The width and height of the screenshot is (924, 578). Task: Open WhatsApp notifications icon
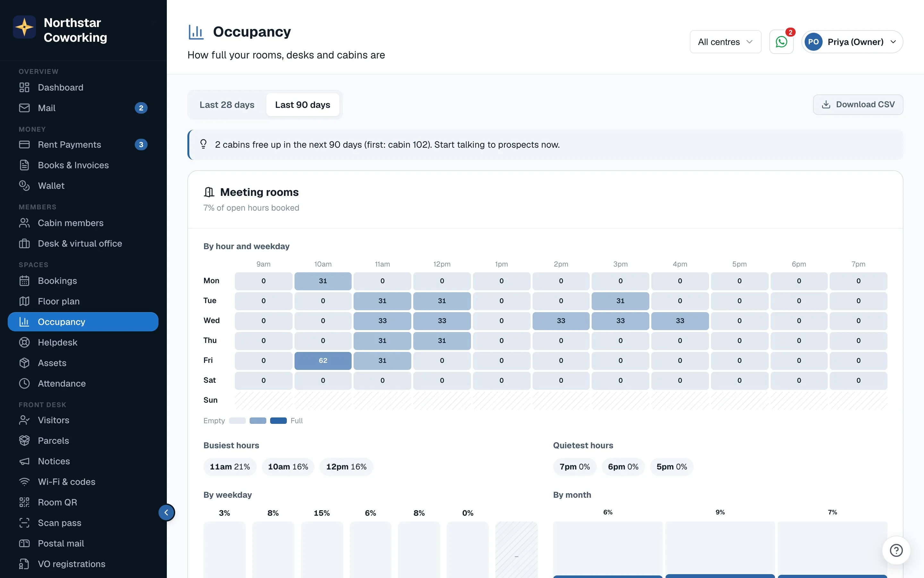click(781, 42)
